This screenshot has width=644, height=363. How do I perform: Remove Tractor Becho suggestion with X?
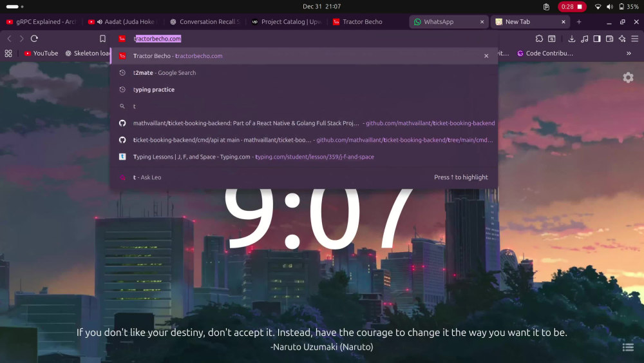(x=486, y=56)
